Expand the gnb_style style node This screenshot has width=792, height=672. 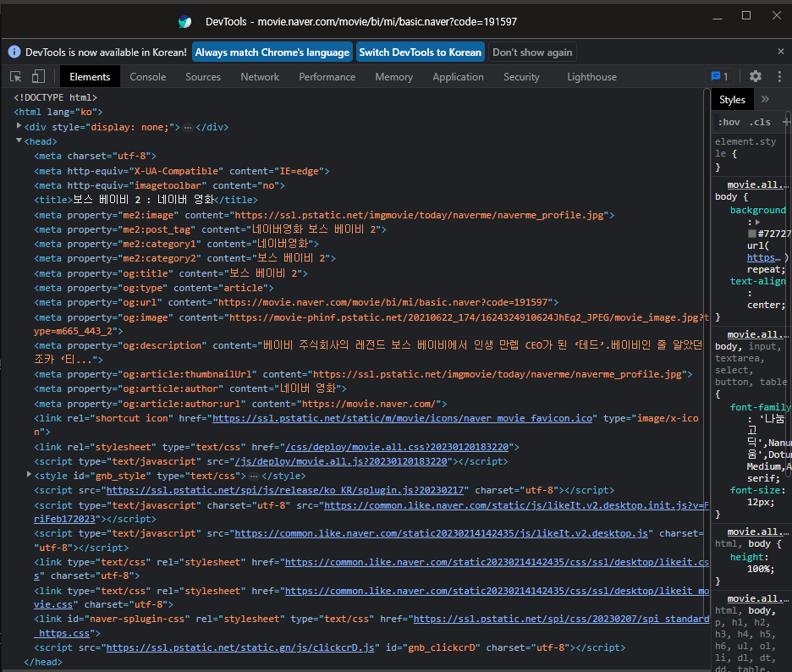coord(29,475)
